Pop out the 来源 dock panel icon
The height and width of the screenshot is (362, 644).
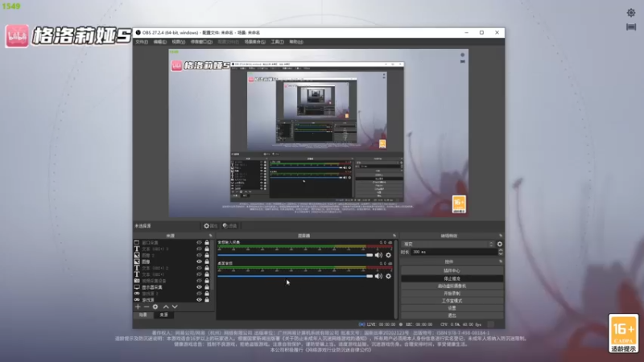point(211,236)
